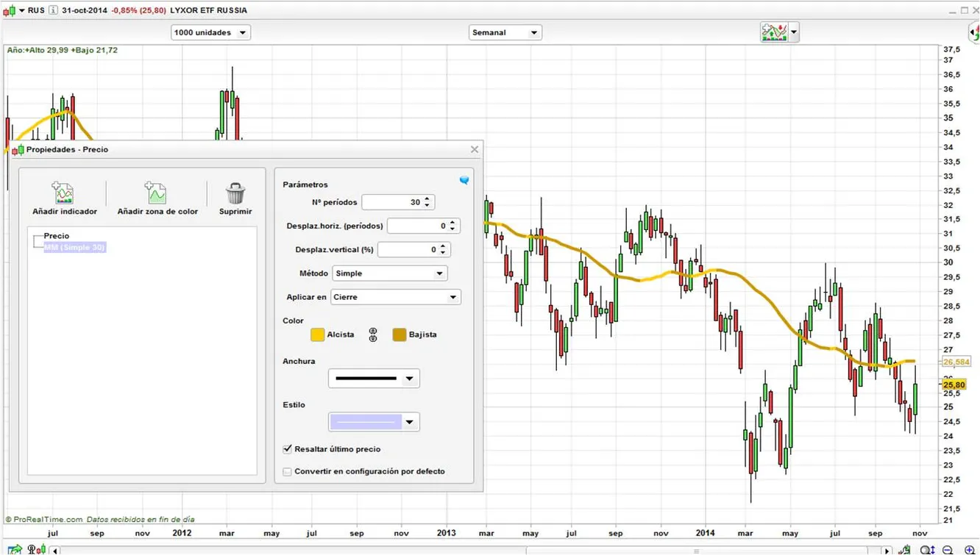
Task: Click the Añadir indicador icon
Action: [63, 193]
